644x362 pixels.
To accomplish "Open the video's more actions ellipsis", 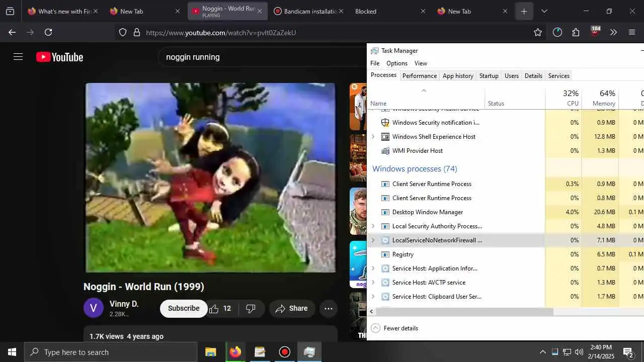I will point(329,308).
